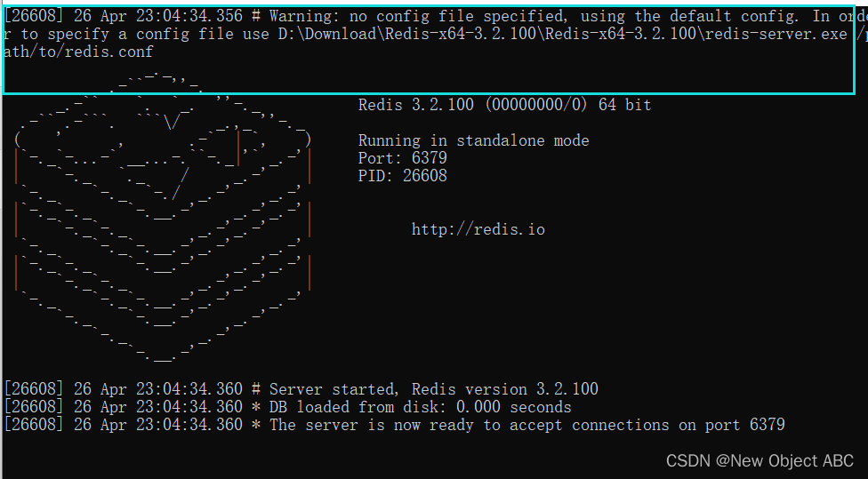Click the Redis ASCII art cube logo
Viewport: 868px width, 479px height.
click(163, 217)
